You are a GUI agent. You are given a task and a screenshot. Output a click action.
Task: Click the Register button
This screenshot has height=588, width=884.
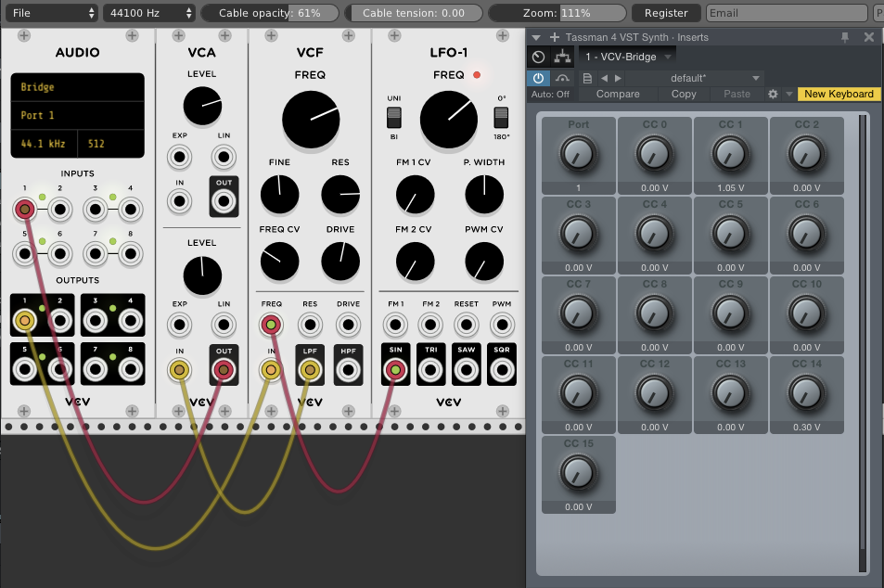(x=666, y=13)
